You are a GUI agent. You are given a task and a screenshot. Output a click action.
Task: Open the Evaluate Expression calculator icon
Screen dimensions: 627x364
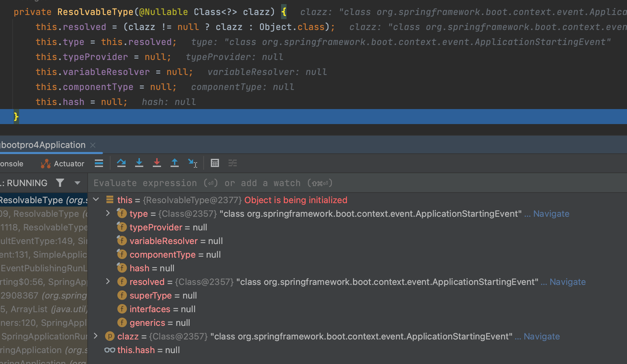coord(215,163)
